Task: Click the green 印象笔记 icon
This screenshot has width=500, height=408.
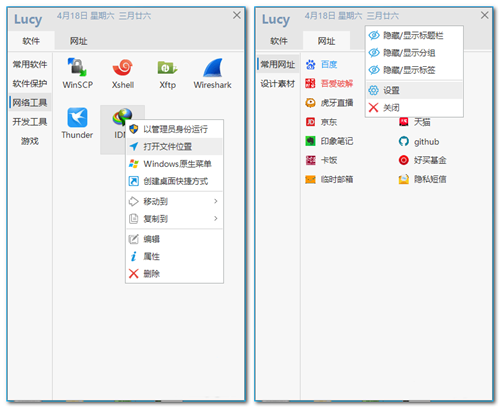Action: pyautogui.click(x=310, y=141)
